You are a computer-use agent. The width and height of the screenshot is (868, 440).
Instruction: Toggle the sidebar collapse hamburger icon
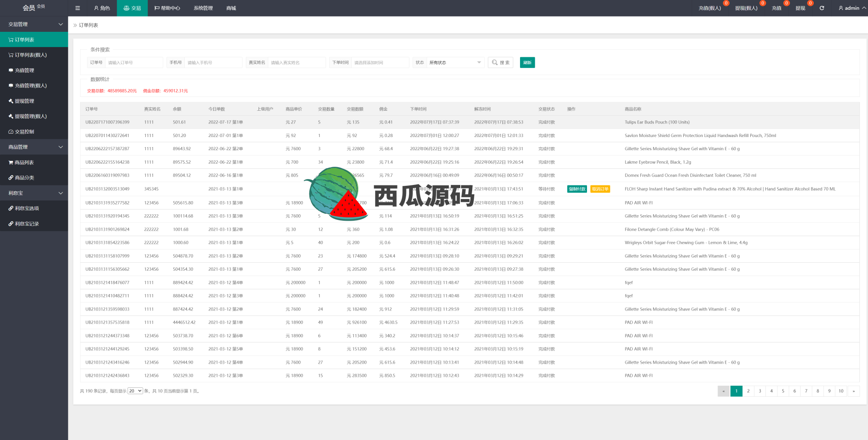pyautogui.click(x=77, y=8)
